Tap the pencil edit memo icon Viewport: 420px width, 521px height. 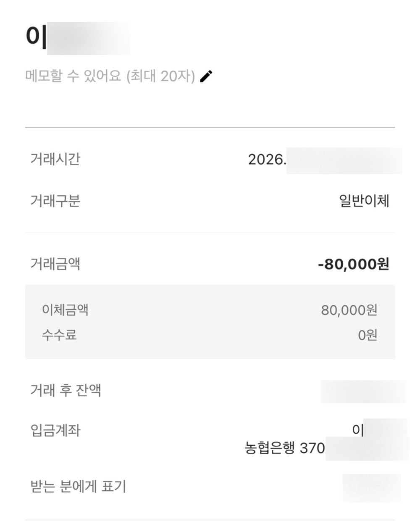[206, 76]
